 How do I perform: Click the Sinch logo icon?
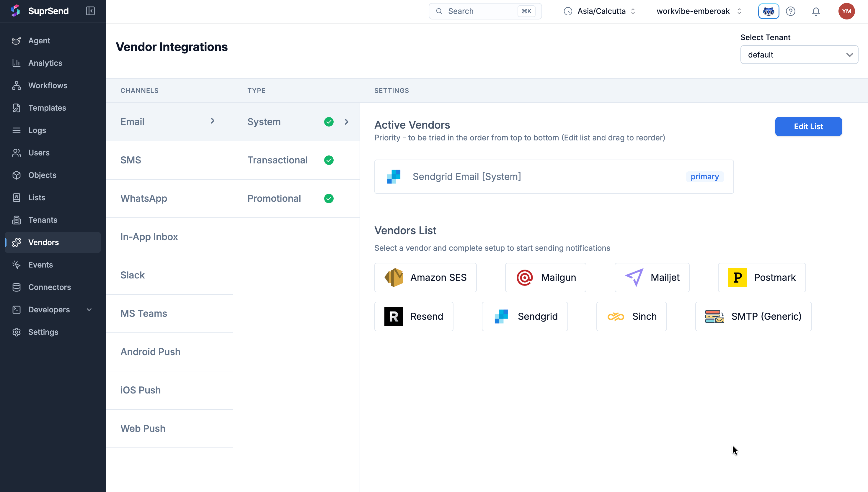[x=615, y=316]
